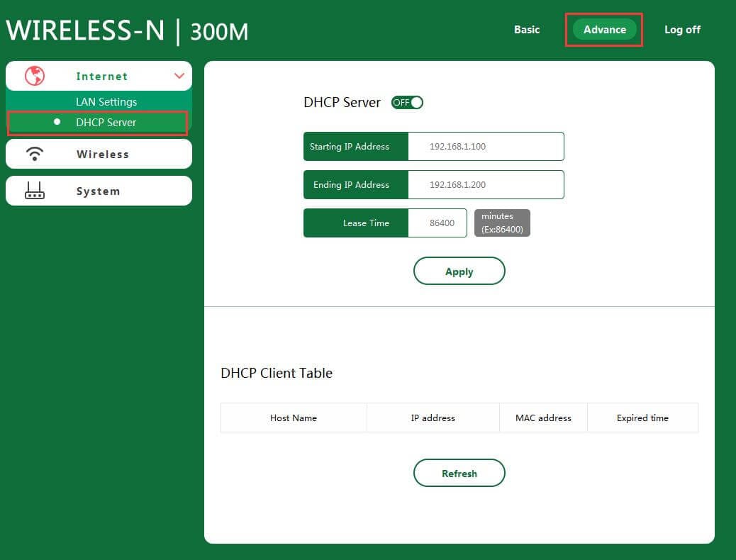Click the Expired time column header

click(x=642, y=418)
